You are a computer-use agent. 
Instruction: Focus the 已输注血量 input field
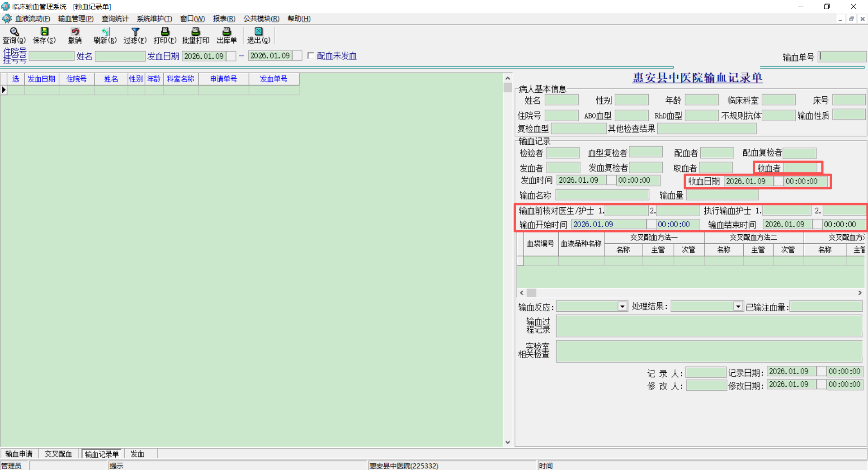tap(826, 307)
